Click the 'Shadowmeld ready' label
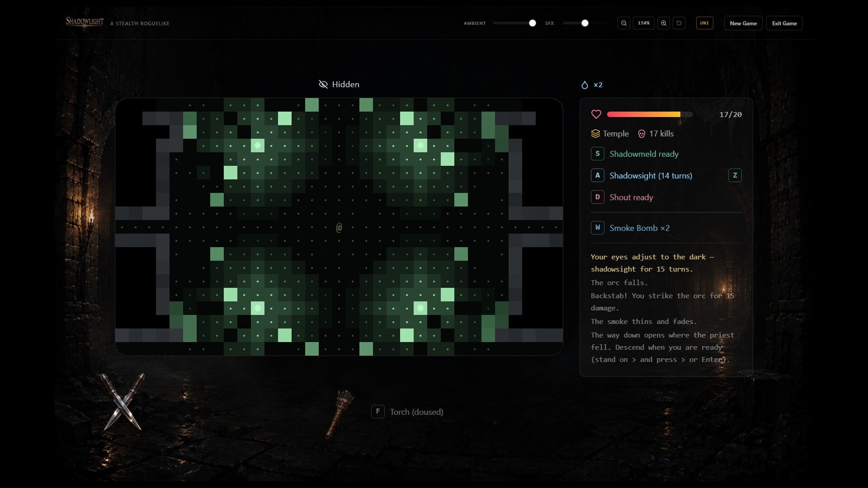 [x=644, y=154]
